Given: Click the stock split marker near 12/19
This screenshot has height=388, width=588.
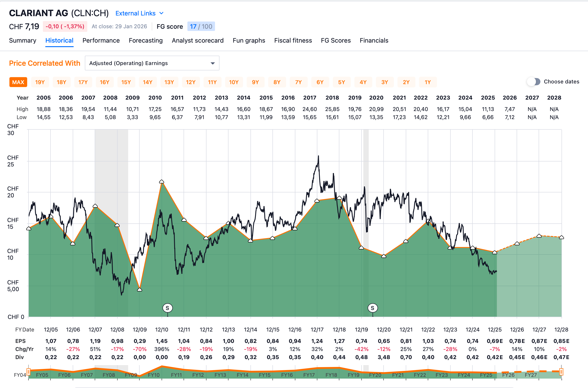Looking at the screenshot, I should (x=372, y=308).
